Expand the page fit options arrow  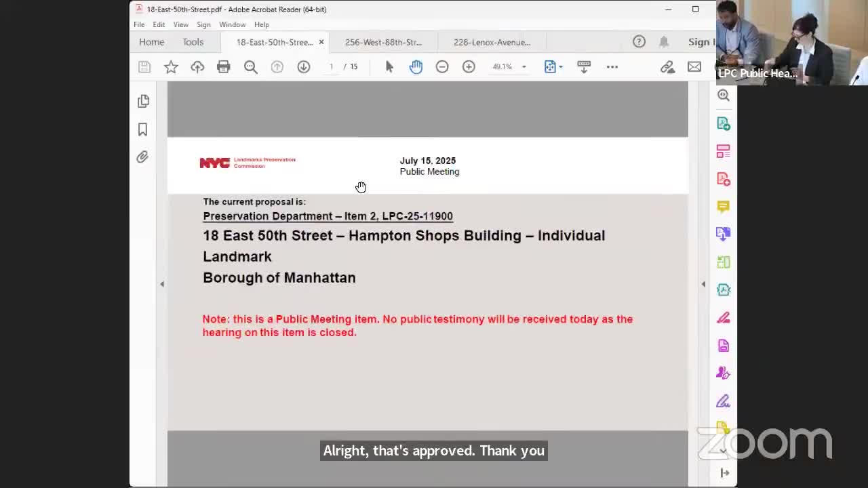coord(561,66)
